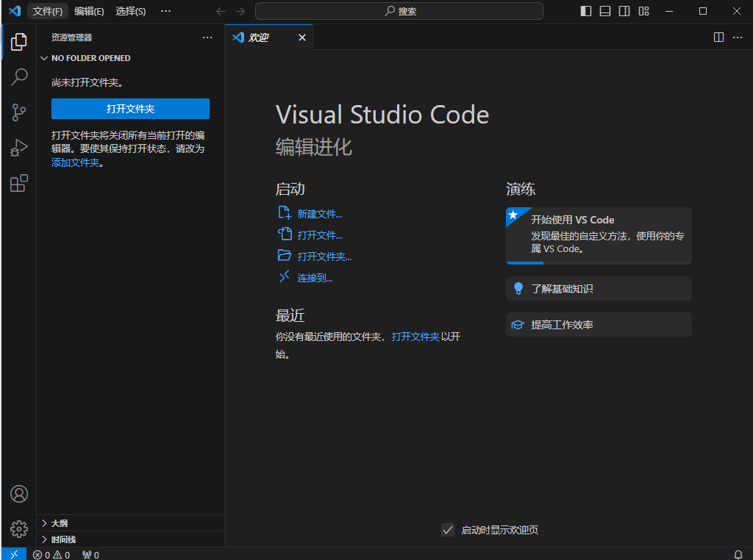Viewport: 753px width, 560px height.
Task: Open the 选择(S) menu
Action: click(131, 11)
